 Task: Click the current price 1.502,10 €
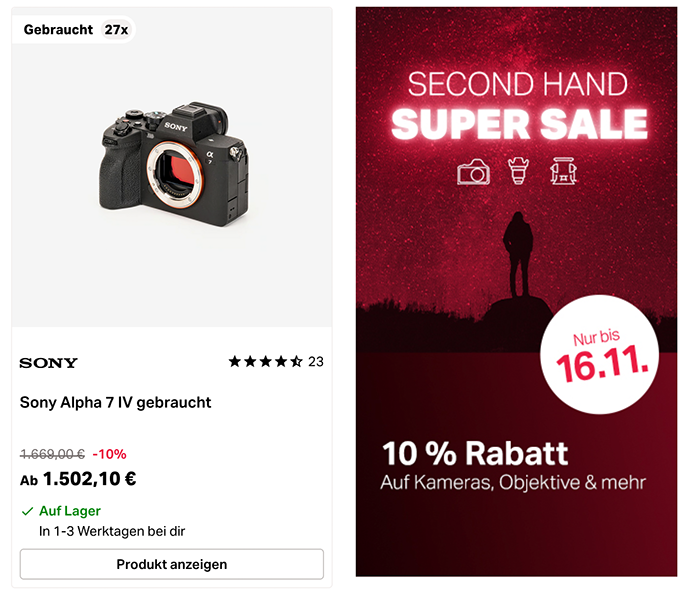(89, 479)
